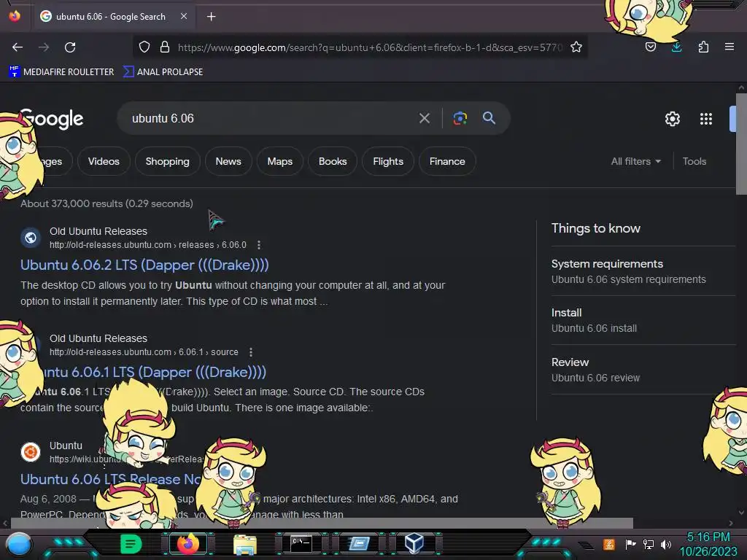Open the Action Center flag tray icon
Viewport: 747px width, 560px height.
tap(631, 544)
